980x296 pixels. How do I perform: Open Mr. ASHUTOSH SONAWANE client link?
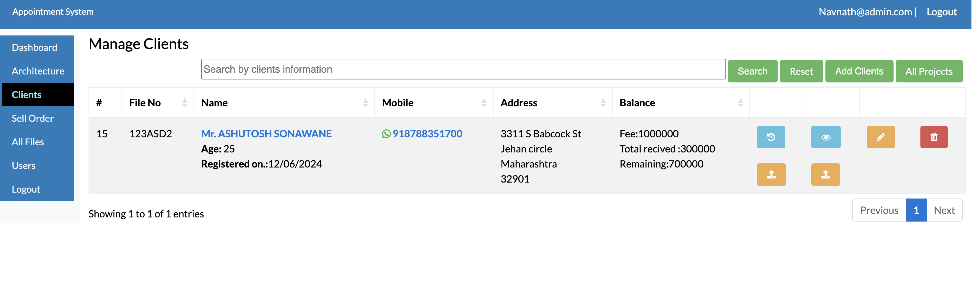pos(266,134)
